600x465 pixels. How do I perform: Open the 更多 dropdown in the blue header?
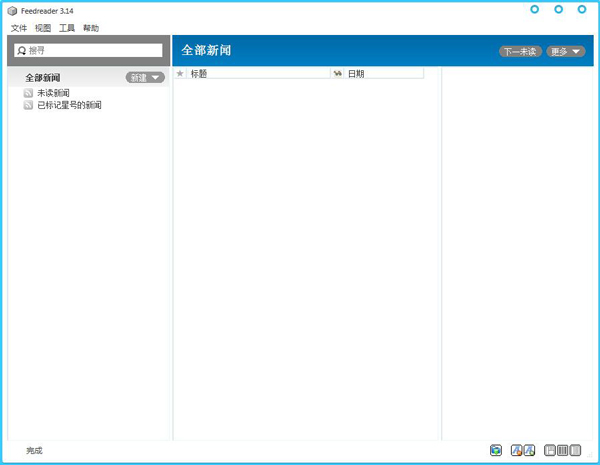566,51
